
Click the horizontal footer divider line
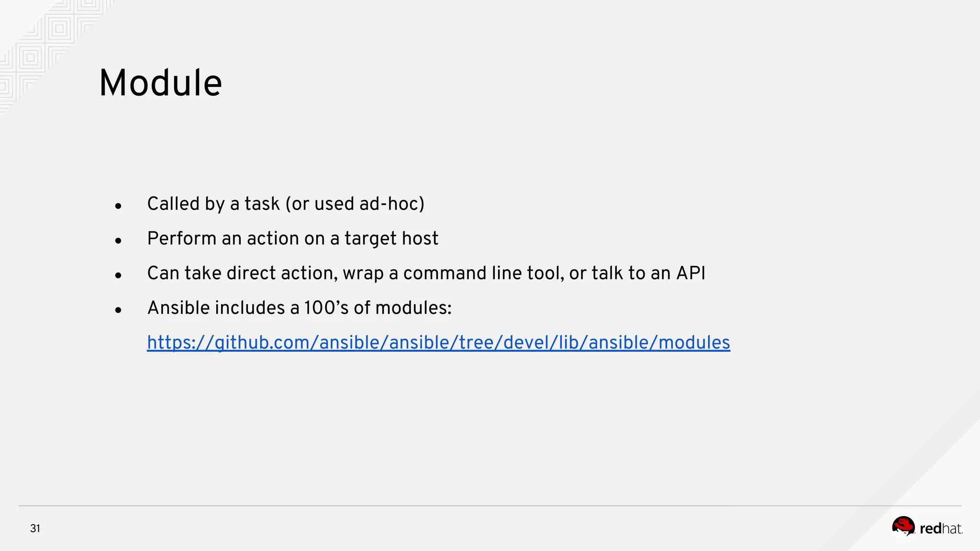pyautogui.click(x=490, y=506)
